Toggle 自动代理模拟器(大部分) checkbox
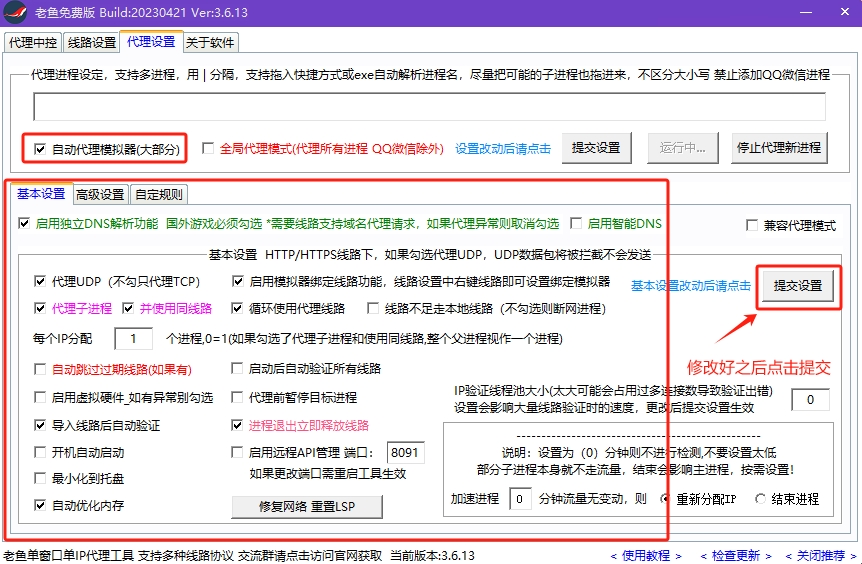The width and height of the screenshot is (862, 564). coord(40,149)
